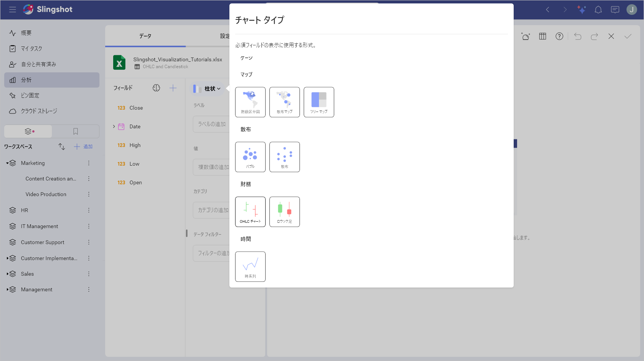Expand the Management workspace
This screenshot has width=644, height=361.
[7, 289]
